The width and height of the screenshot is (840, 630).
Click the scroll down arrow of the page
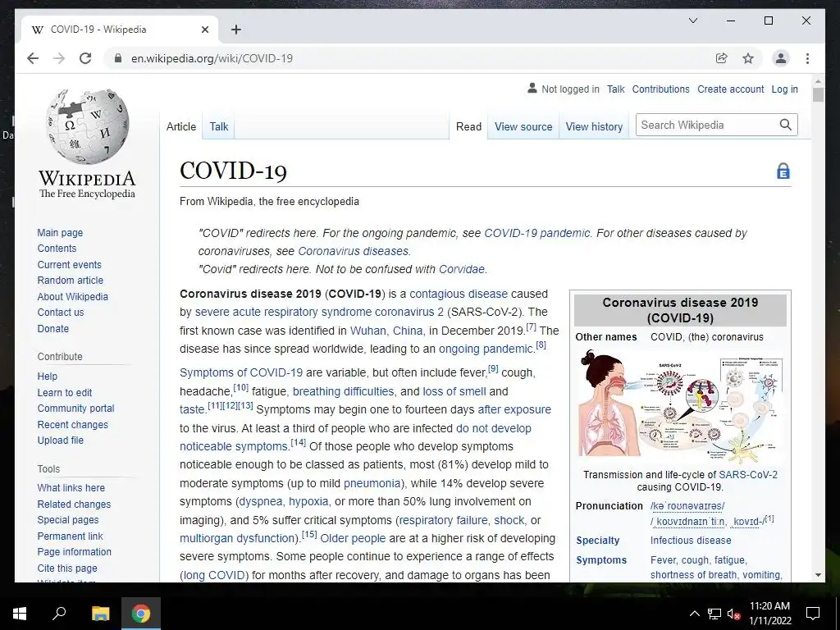(x=818, y=575)
